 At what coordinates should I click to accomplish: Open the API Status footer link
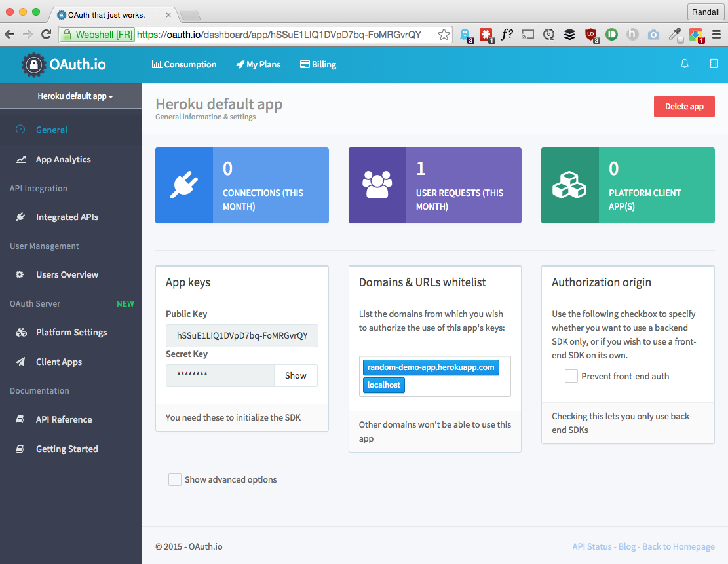592,546
